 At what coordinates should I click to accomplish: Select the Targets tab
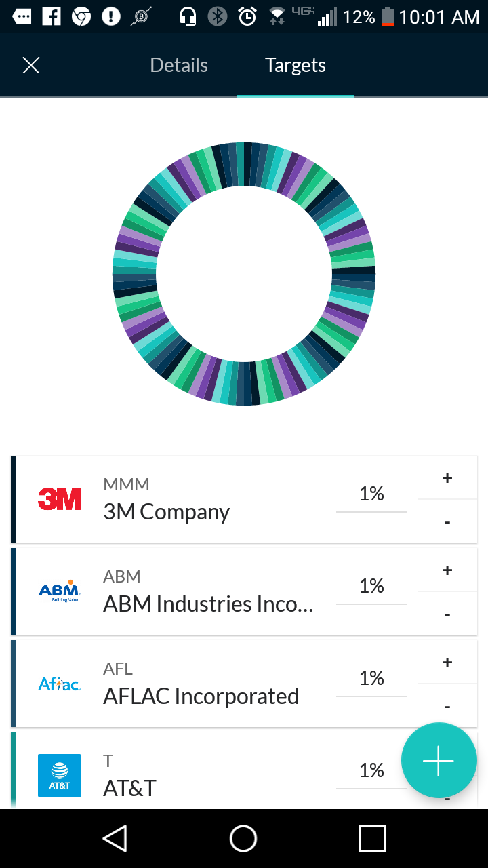[296, 65]
